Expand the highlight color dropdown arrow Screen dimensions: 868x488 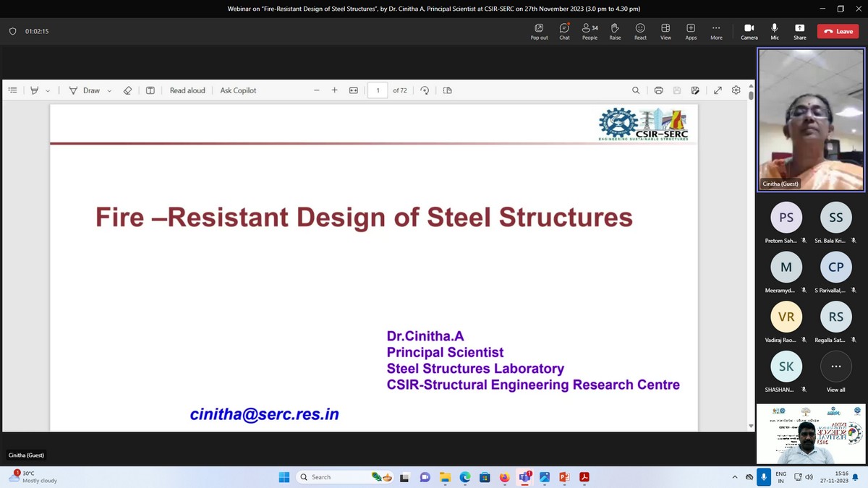(48, 90)
